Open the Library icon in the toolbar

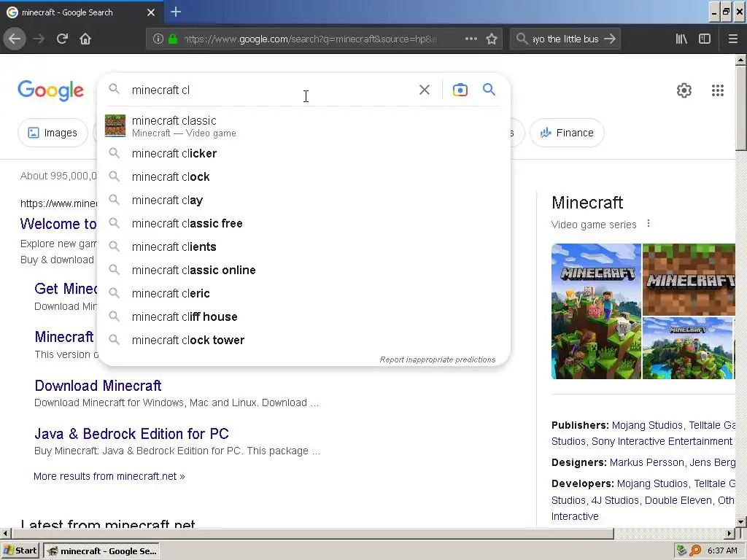coord(681,39)
